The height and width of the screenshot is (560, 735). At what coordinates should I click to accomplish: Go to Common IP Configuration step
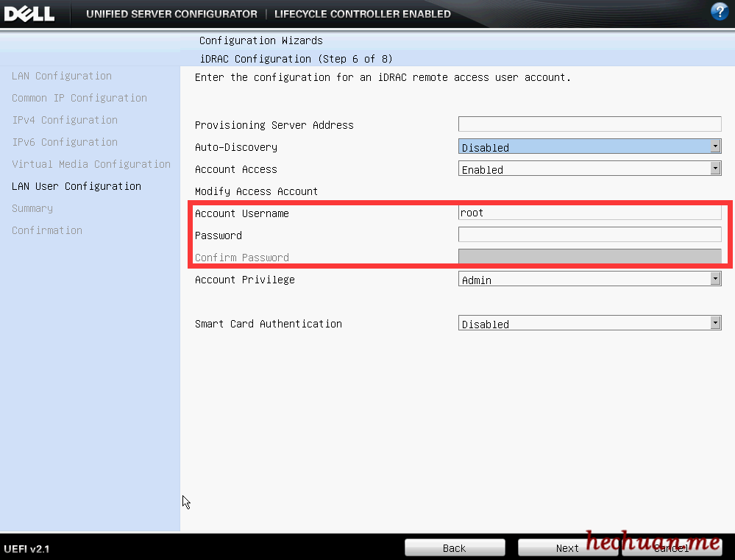(x=79, y=98)
